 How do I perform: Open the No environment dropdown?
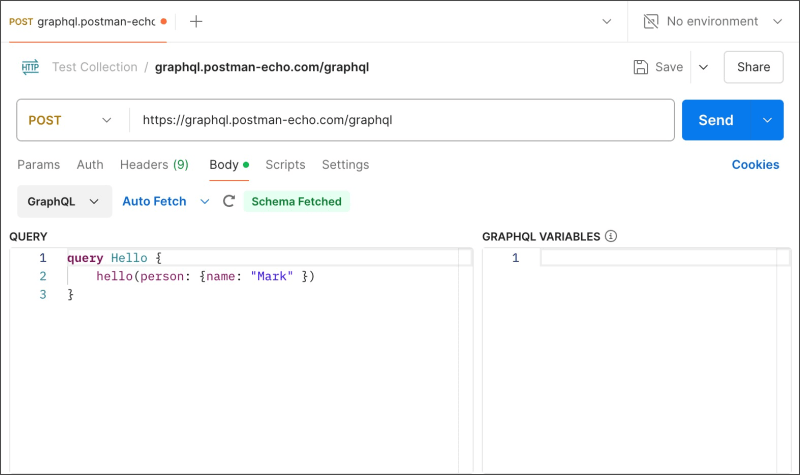(x=713, y=21)
